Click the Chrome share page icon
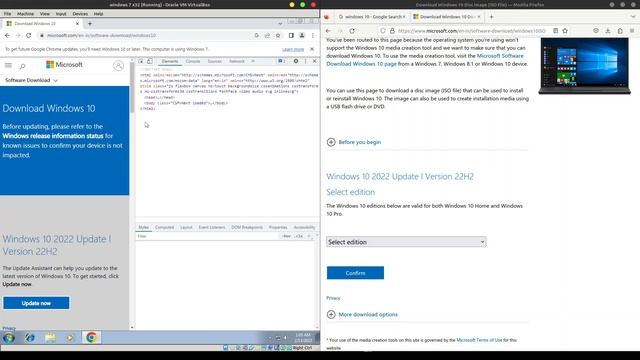Viewport: 640px width, 360px height. (267, 36)
